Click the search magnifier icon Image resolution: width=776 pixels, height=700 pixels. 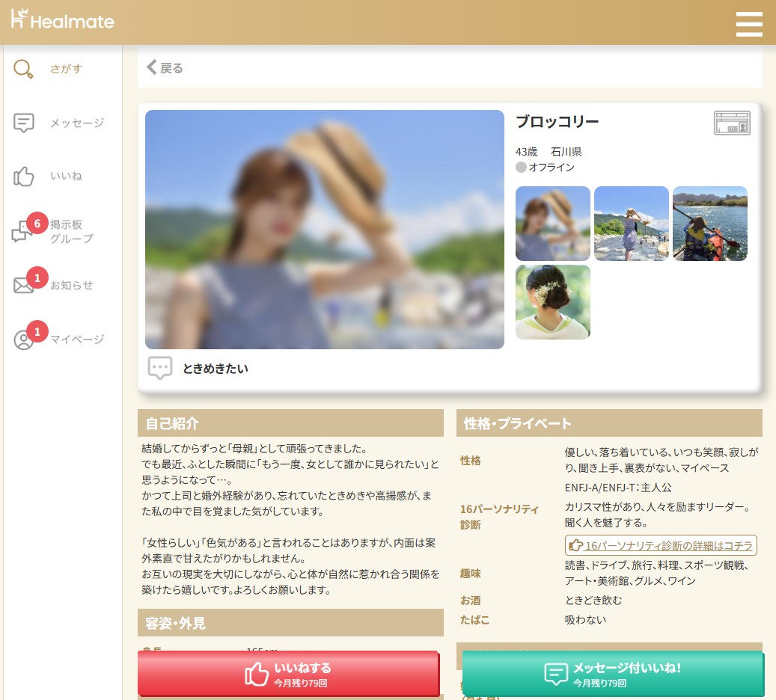(x=24, y=69)
